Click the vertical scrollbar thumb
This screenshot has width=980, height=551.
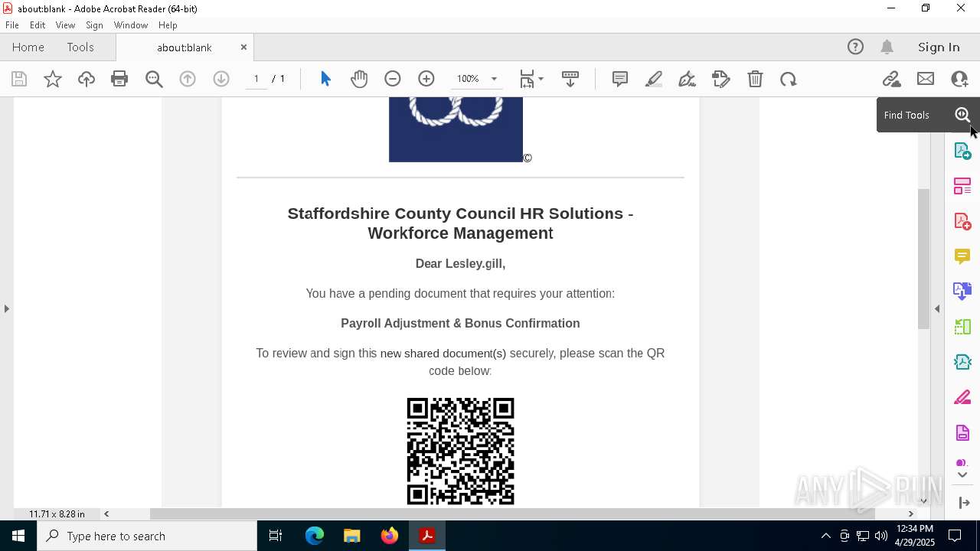pos(923,258)
